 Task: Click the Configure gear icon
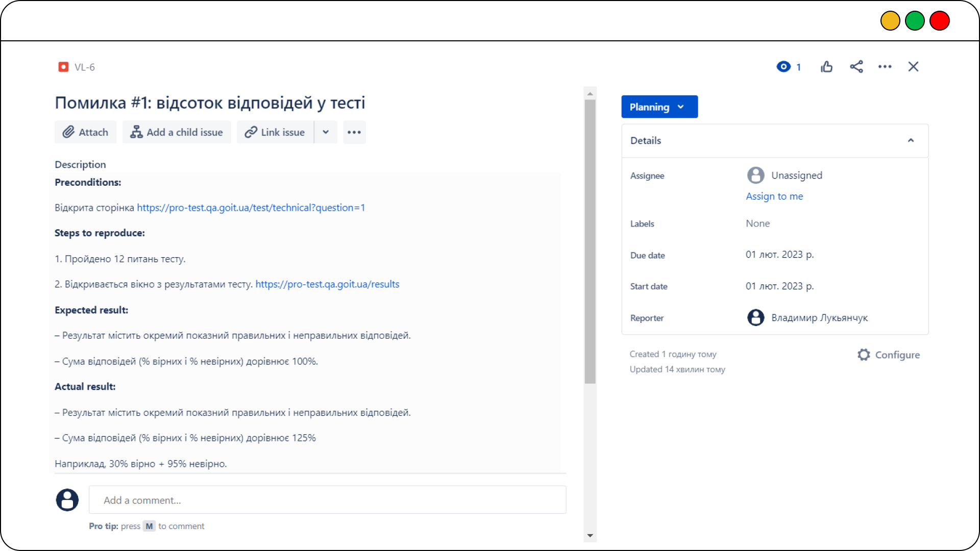[x=864, y=355]
